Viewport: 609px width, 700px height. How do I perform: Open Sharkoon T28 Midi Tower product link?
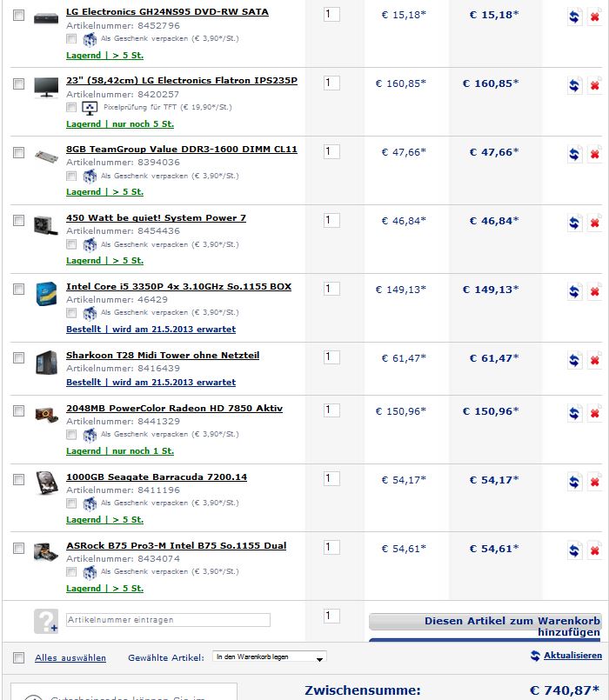163,356
